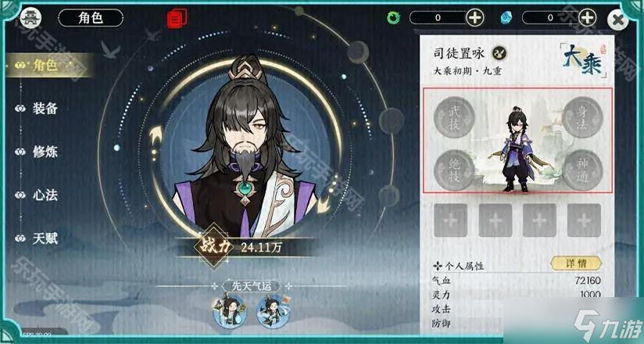Image resolution: width=644 pixels, height=344 pixels.
Task: Switch to the 修炼 tab
Action: click(x=45, y=152)
